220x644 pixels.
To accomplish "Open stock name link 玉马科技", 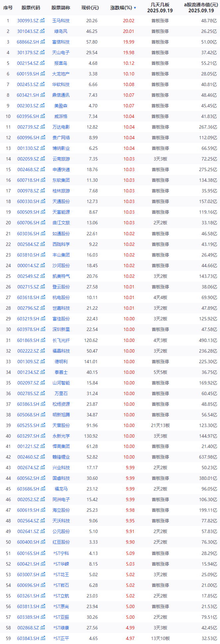I will (61, 21).
